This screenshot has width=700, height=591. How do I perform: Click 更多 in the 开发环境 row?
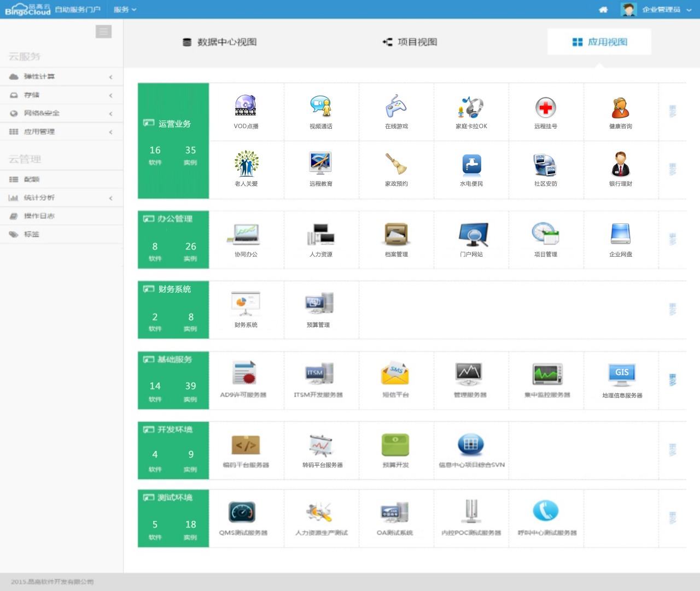[x=673, y=450]
